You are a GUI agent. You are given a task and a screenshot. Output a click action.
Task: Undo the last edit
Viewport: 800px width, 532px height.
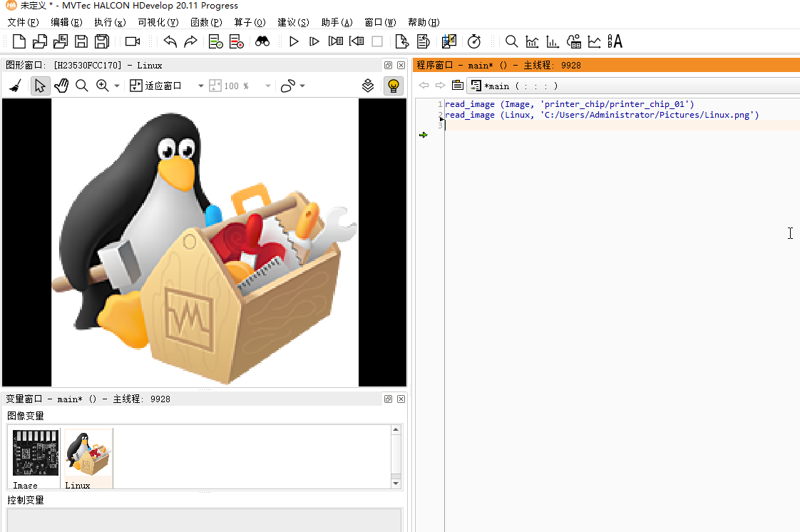[x=170, y=41]
